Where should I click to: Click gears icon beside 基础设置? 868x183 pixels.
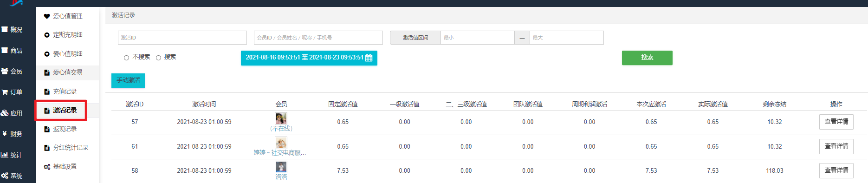pos(46,167)
